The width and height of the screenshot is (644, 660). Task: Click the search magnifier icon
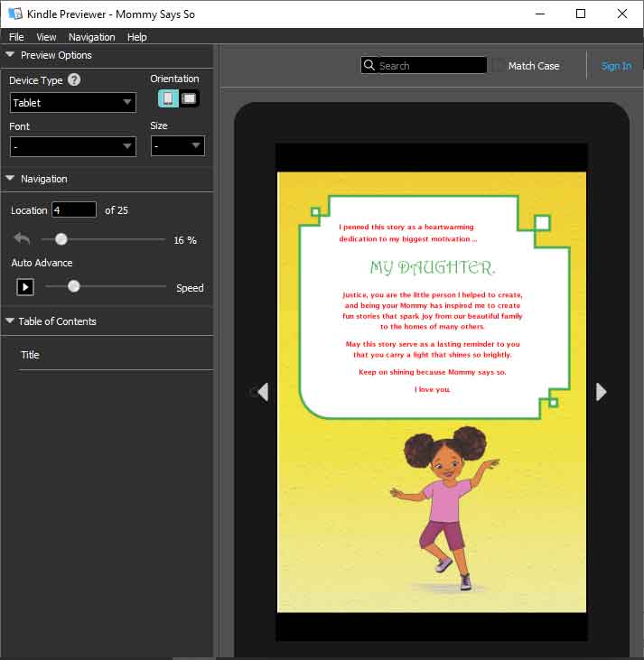pyautogui.click(x=369, y=65)
